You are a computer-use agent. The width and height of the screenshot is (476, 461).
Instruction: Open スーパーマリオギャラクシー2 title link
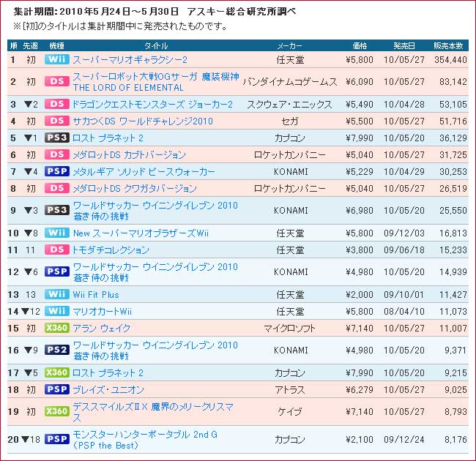click(x=130, y=59)
